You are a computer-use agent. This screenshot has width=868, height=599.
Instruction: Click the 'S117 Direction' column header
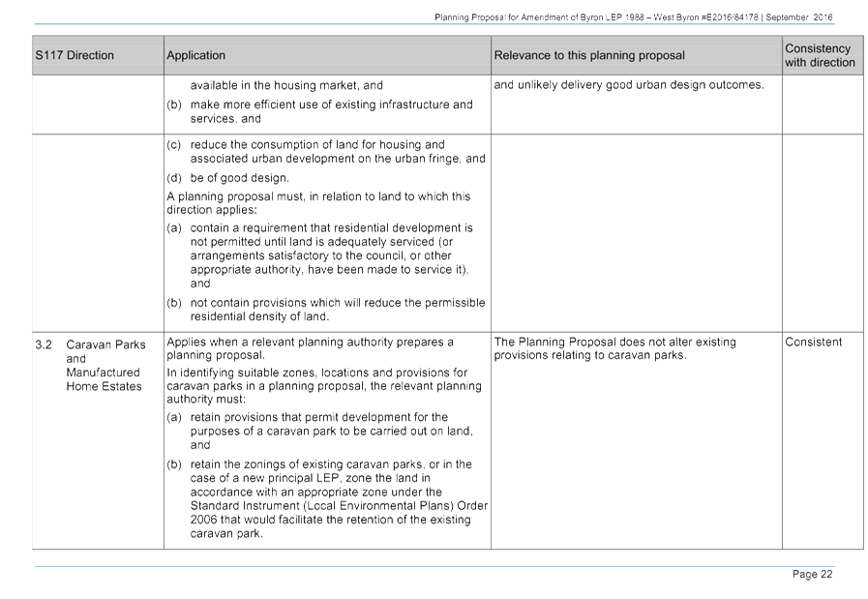point(98,55)
